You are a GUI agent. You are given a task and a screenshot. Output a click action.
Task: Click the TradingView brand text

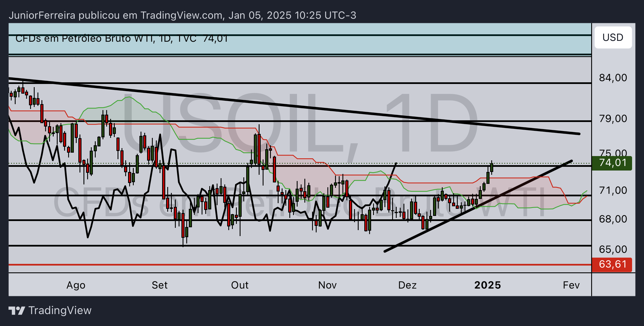point(60,310)
